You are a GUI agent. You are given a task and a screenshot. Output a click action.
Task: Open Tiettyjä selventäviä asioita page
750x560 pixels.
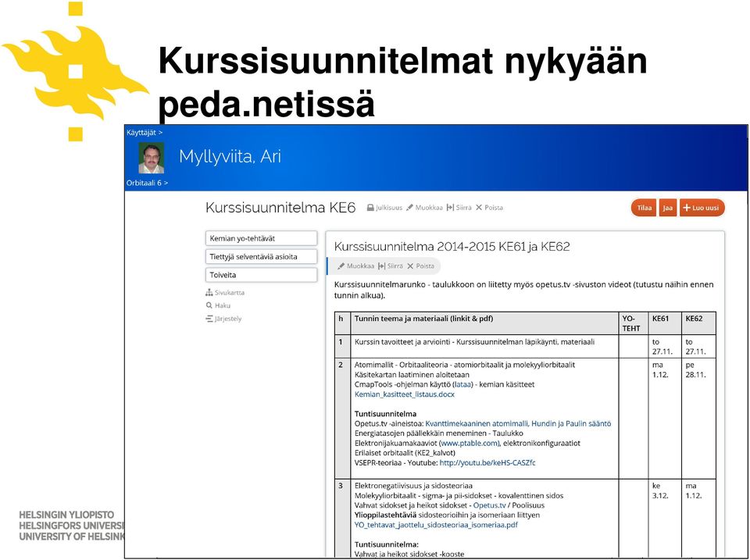click(261, 256)
